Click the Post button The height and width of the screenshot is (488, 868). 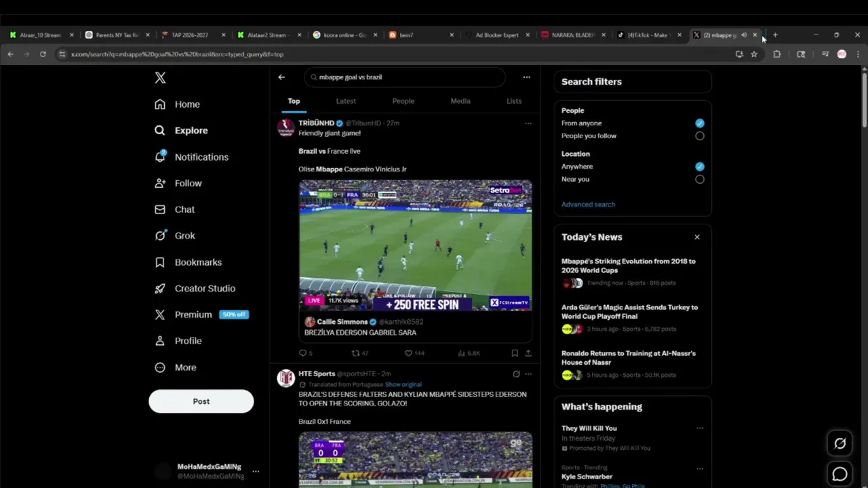[201, 401]
